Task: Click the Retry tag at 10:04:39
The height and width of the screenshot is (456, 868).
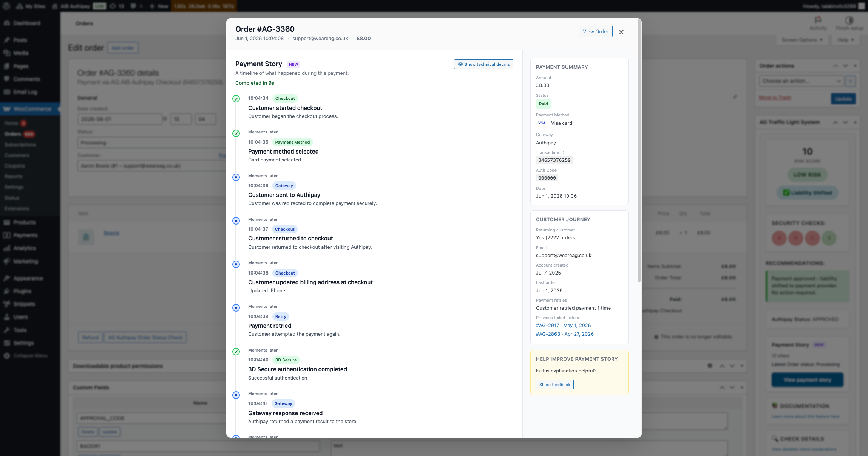Action: coord(281,316)
